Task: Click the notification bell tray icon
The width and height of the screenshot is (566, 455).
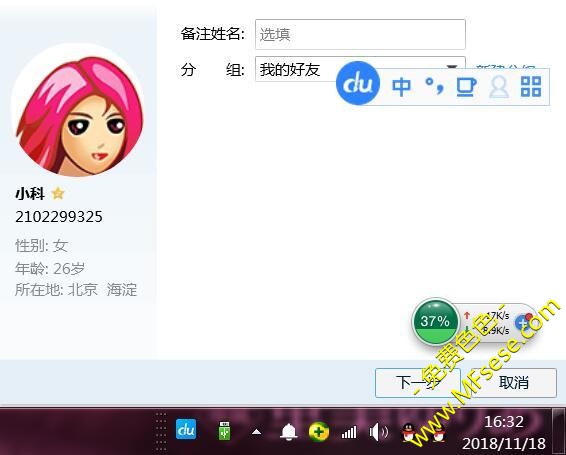Action: click(x=289, y=432)
